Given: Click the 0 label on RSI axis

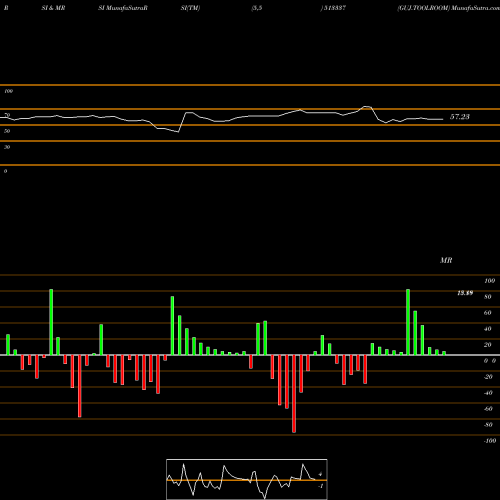Looking at the screenshot, I should (5, 171).
